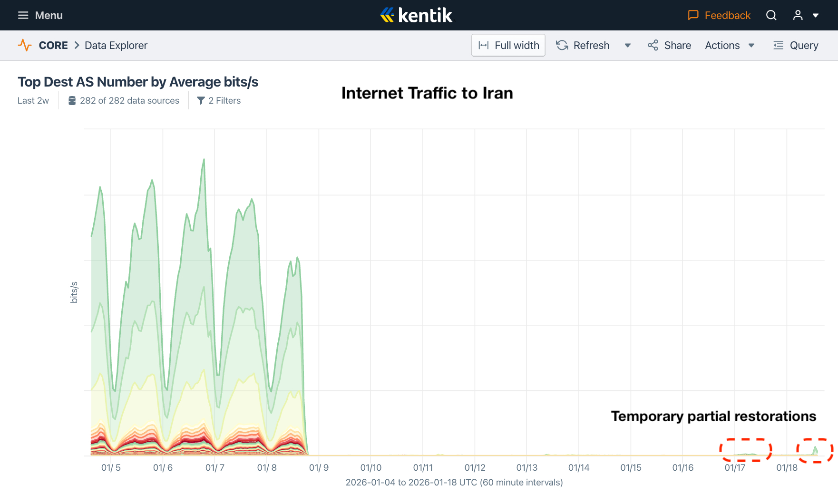Screen dimensions: 838x504
Task: Expand the Refresh options dropdown arrow
Action: coord(627,46)
